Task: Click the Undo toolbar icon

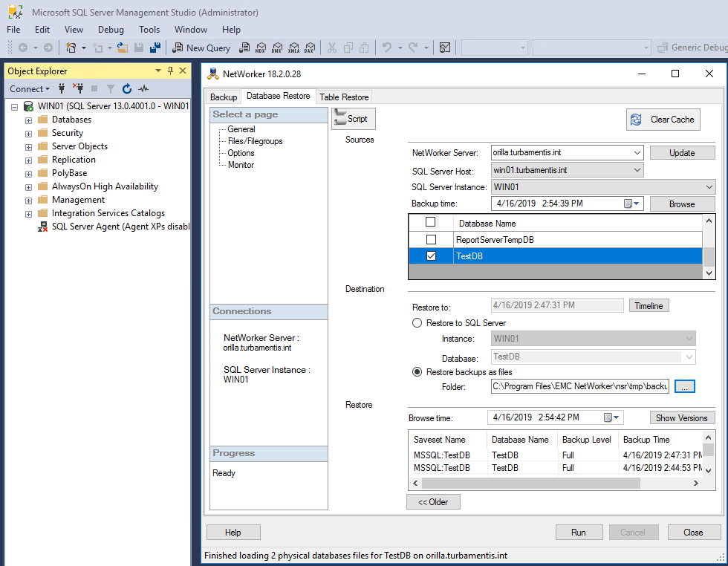Action: point(387,48)
